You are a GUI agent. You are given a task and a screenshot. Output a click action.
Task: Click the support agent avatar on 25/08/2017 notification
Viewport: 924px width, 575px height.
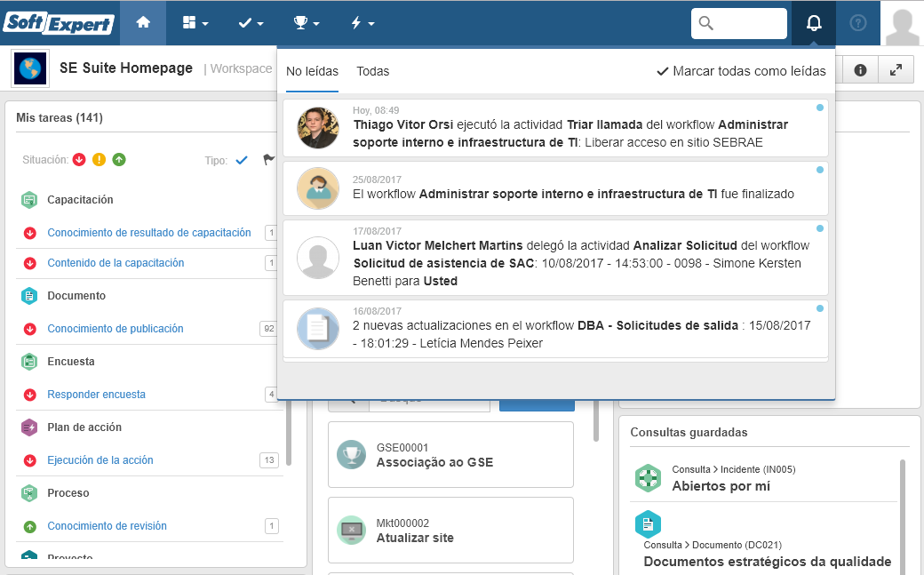pos(318,188)
